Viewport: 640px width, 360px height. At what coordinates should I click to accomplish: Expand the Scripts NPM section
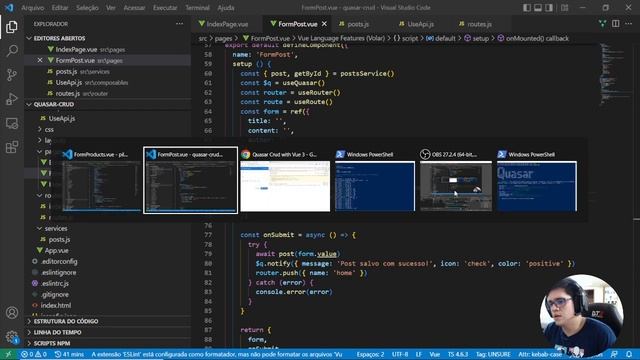point(52,343)
